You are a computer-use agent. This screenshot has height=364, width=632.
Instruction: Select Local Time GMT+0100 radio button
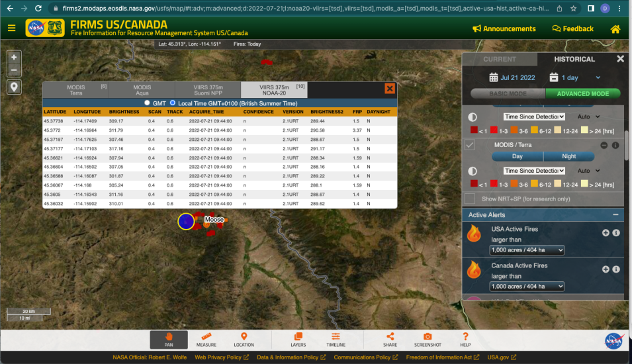coord(173,103)
